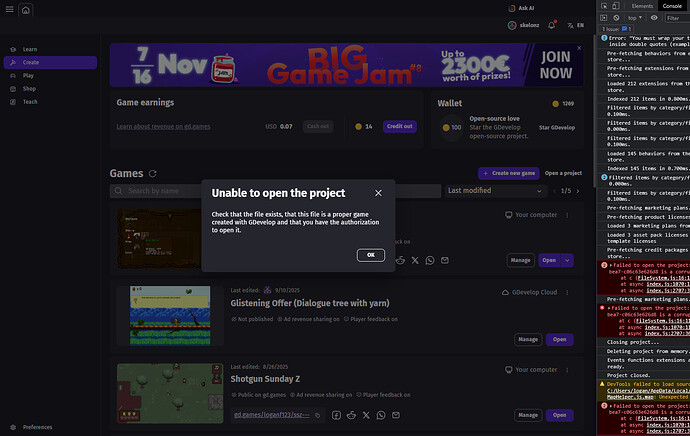Toggle DevTools device toolbar
Image resolution: width=690 pixels, height=436 pixels.
[x=616, y=6]
